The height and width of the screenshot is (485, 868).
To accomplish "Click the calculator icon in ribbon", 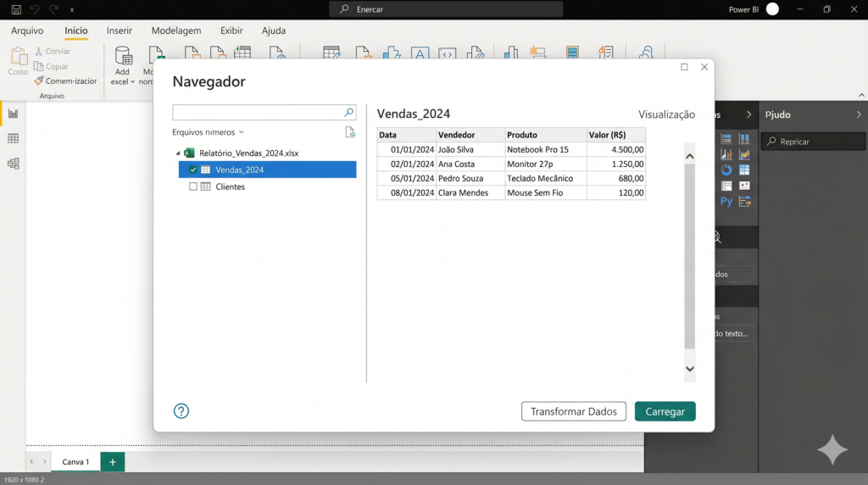I will click(572, 53).
